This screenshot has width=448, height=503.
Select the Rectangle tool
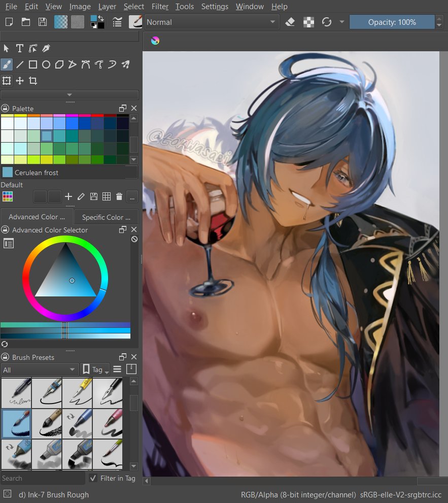(32, 64)
